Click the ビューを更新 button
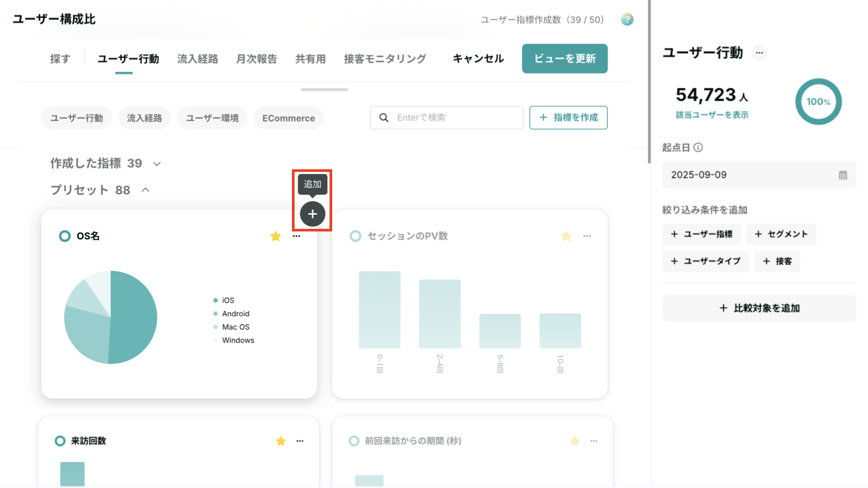The width and height of the screenshot is (868, 488). point(565,59)
